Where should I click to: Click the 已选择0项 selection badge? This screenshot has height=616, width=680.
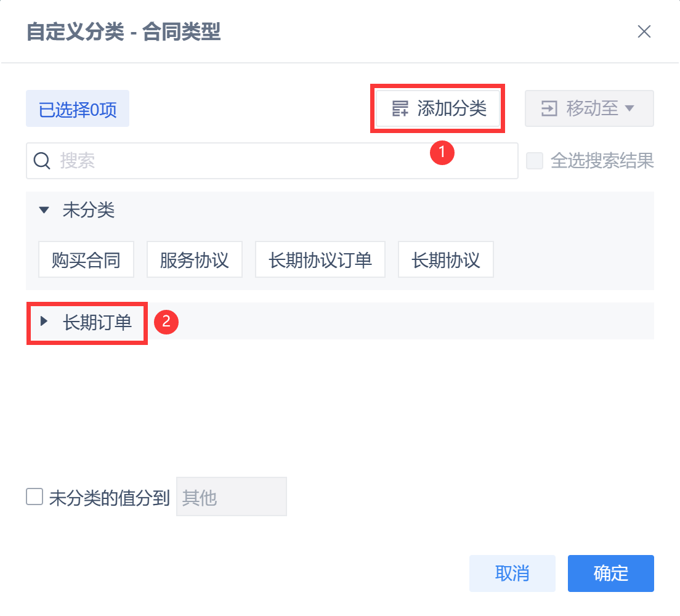pos(78,110)
